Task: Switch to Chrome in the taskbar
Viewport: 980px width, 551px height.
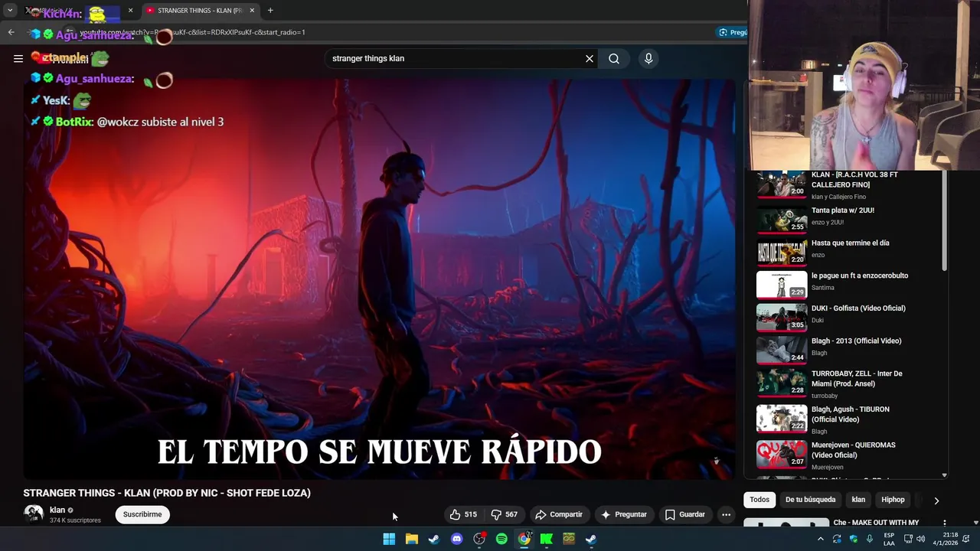Action: point(524,539)
